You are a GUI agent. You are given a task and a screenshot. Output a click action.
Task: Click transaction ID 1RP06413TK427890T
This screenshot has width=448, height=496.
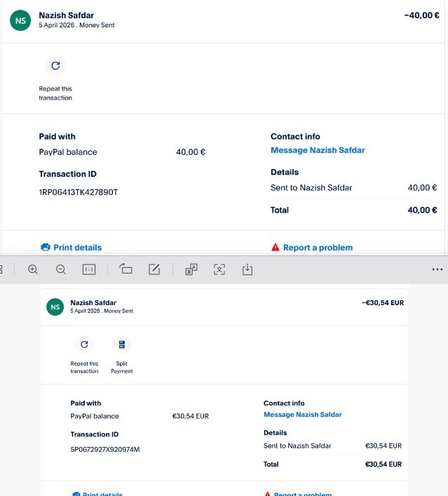[78, 192]
